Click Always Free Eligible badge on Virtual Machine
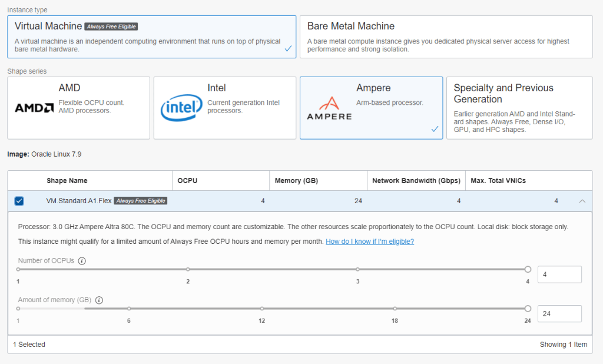The width and height of the screenshot is (603, 364). (111, 27)
